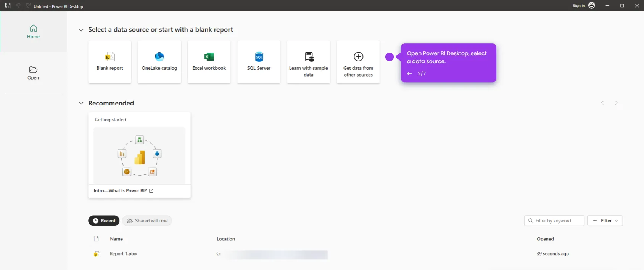Click the Sign in link
The image size is (644, 270).
(578, 6)
